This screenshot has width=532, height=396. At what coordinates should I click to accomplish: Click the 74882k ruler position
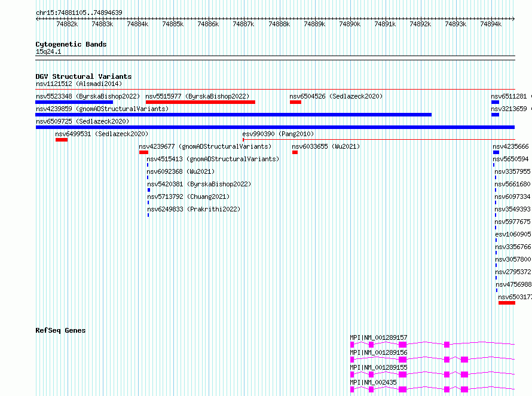[x=67, y=24]
